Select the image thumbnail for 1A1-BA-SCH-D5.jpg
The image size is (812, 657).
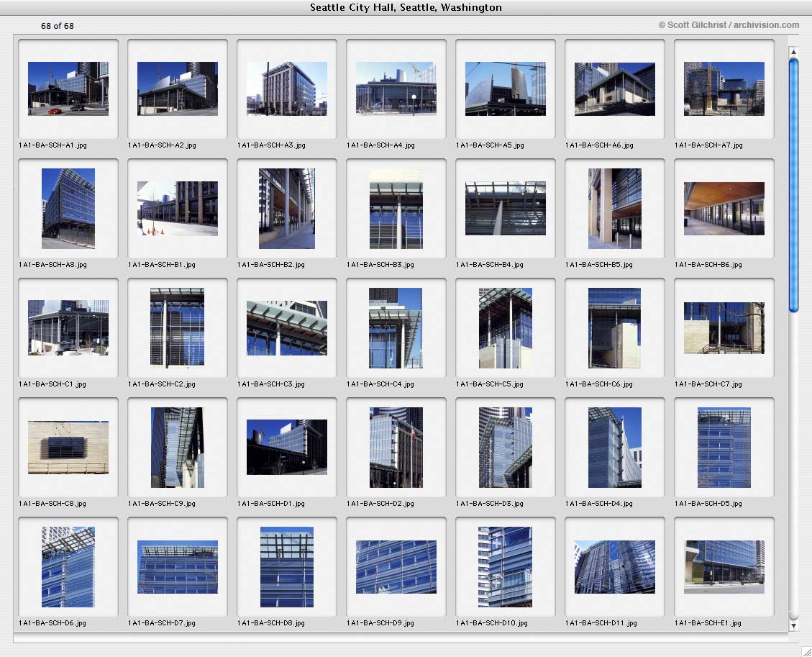click(724, 447)
